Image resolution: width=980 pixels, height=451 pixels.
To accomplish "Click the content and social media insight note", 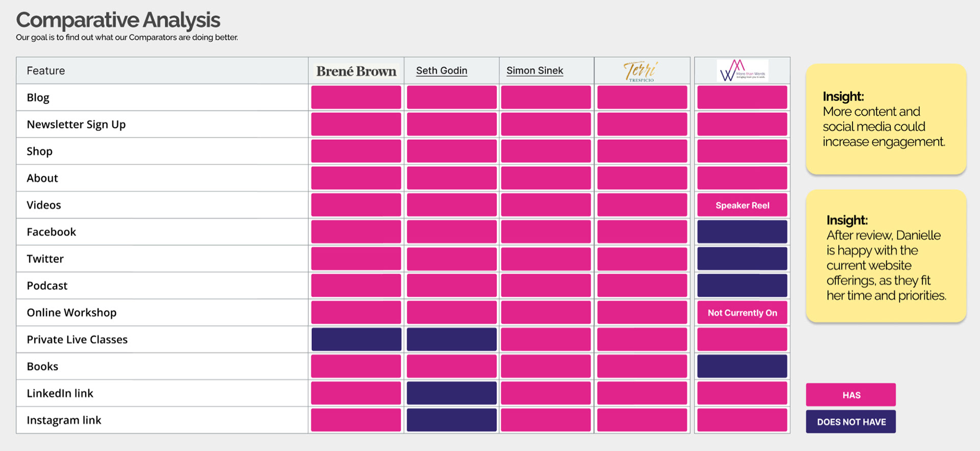I will point(886,119).
